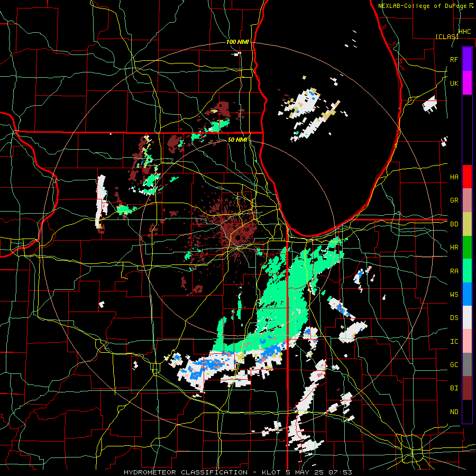Click the 50 NMI range ring label
This screenshot has width=476, height=476.
pos(237,140)
